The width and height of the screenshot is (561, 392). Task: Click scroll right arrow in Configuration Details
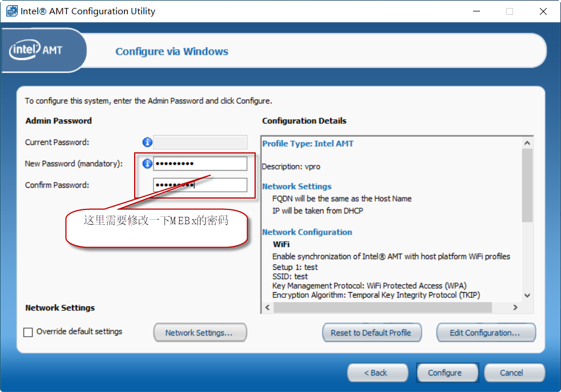[515, 307]
